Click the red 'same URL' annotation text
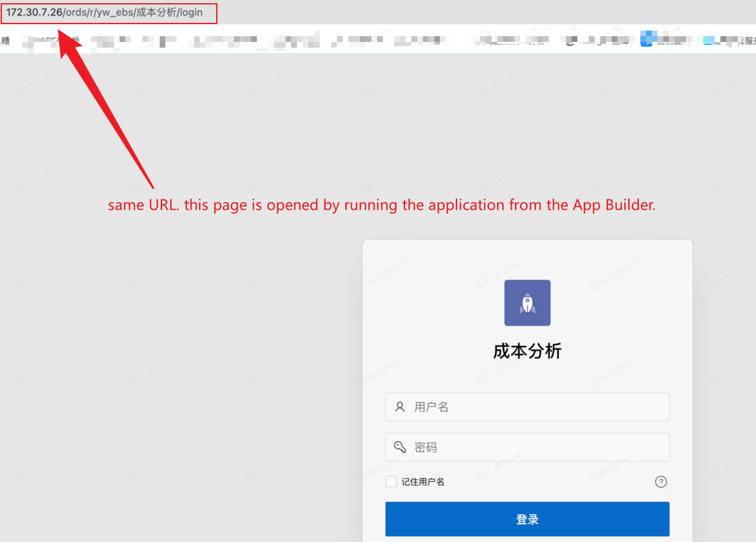756x542 pixels. [x=381, y=205]
